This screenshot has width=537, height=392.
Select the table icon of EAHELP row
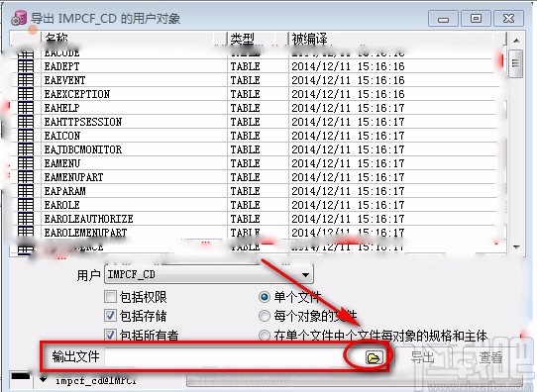(26, 108)
